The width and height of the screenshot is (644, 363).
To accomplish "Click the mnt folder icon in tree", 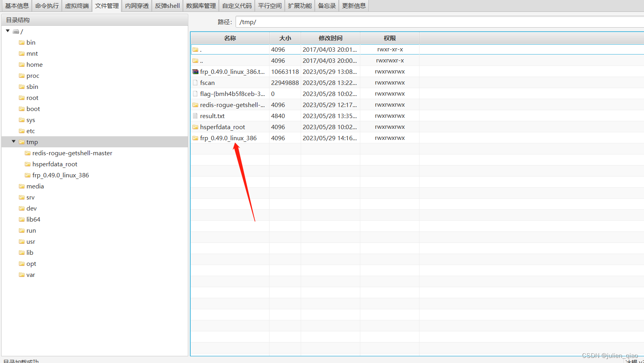I will click(22, 53).
